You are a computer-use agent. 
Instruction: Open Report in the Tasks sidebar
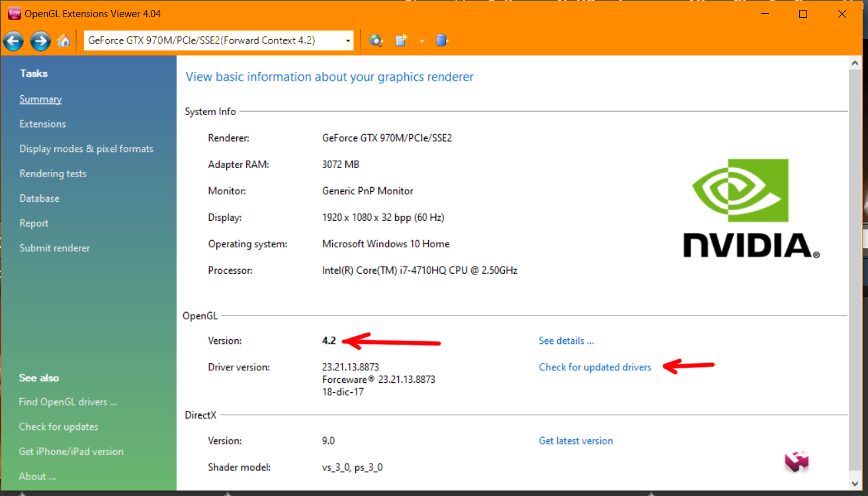[34, 224]
